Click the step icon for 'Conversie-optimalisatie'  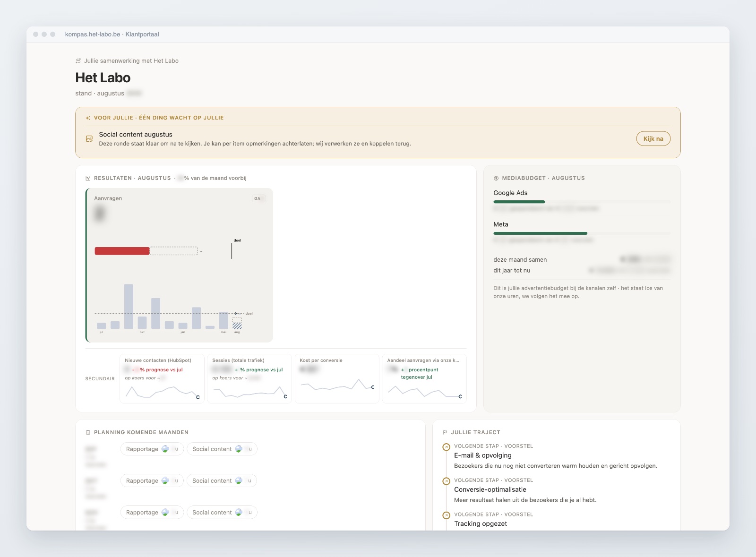446,481
